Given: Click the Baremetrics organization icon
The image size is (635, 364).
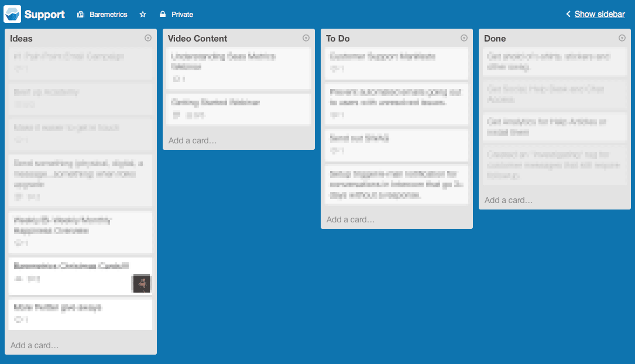Looking at the screenshot, I should [81, 15].
